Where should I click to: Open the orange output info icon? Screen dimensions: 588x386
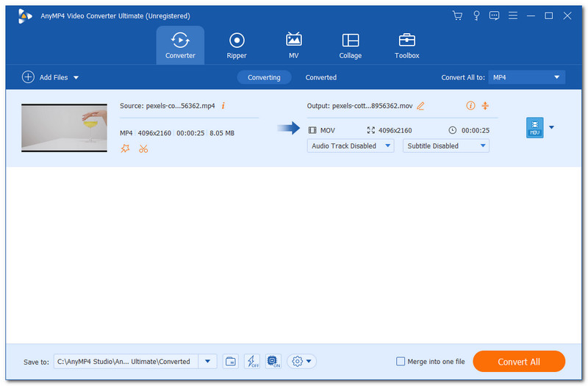pos(470,106)
